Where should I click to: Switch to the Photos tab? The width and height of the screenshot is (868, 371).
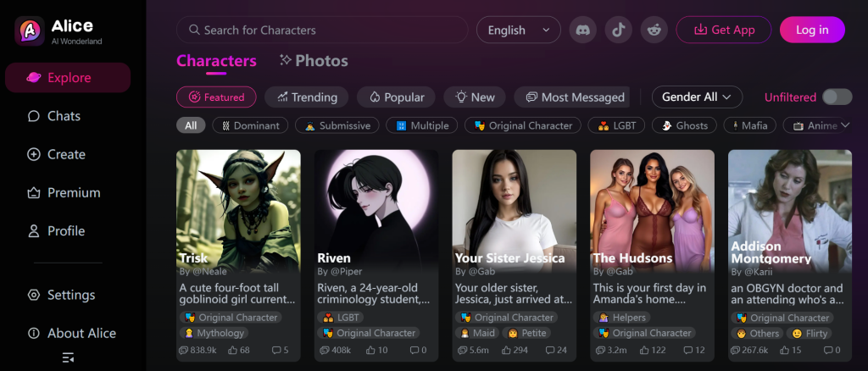314,61
